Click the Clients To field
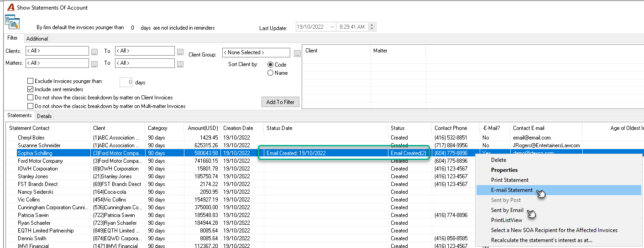The image size is (644, 248). [145, 51]
